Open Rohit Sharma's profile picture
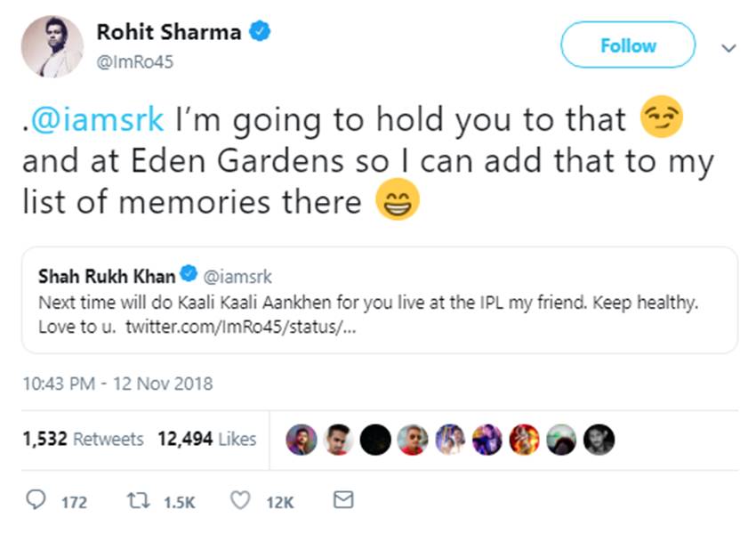Viewport: 756px width, 534px height. click(x=52, y=45)
